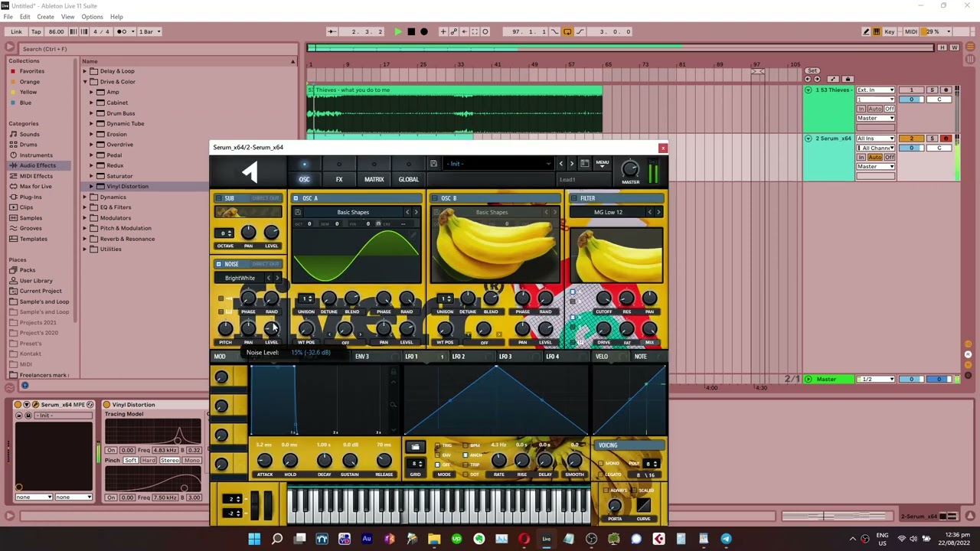Viewport: 980px width, 551px height.
Task: Select the Sounds category
Action: click(x=30, y=134)
